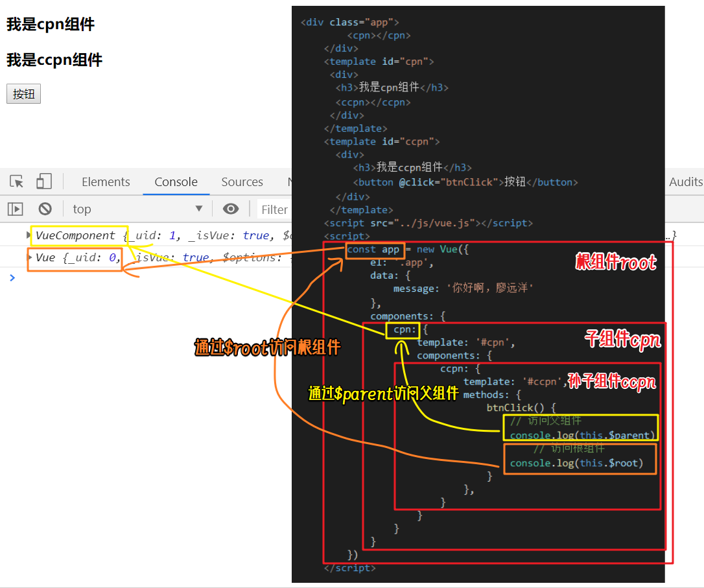Image resolution: width=704 pixels, height=588 pixels.
Task: Click the 我是cpn组件 heading
Action: pyautogui.click(x=51, y=24)
